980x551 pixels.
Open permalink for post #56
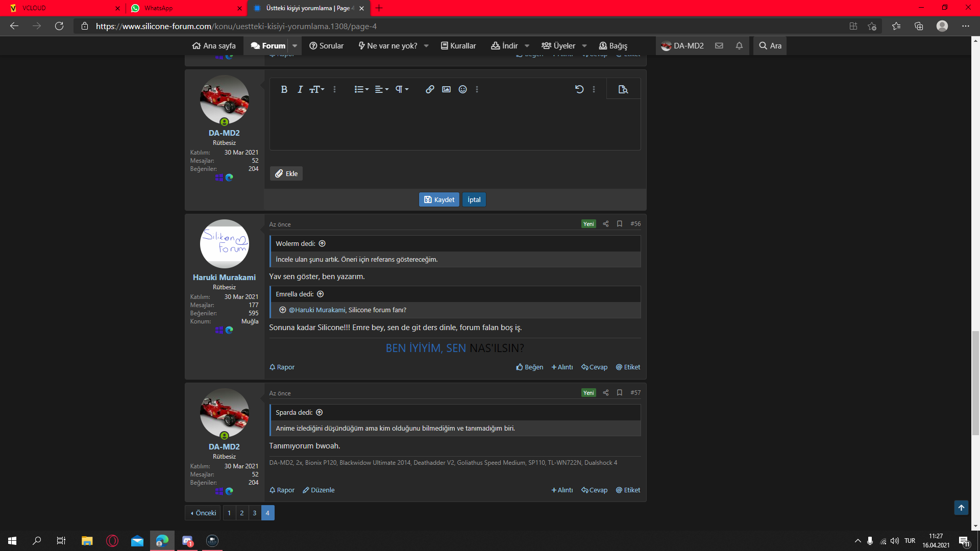pyautogui.click(x=635, y=223)
